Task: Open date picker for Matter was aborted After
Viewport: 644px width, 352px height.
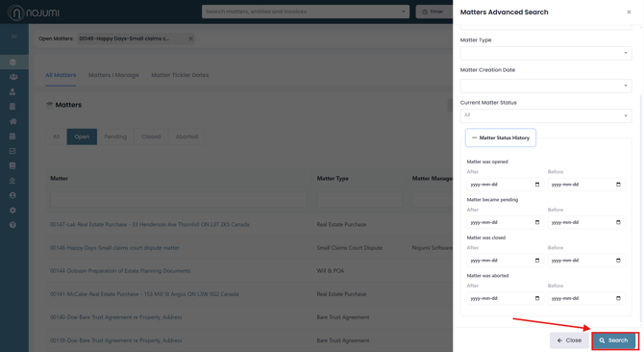Action: click(536, 298)
